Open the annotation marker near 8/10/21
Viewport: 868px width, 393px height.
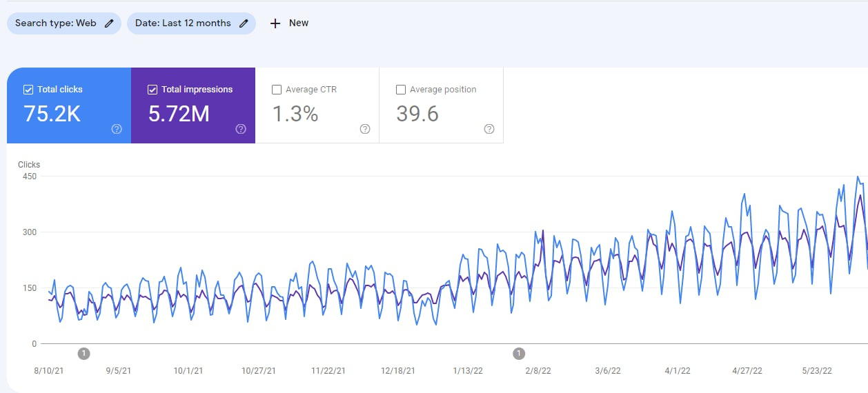pos(83,354)
